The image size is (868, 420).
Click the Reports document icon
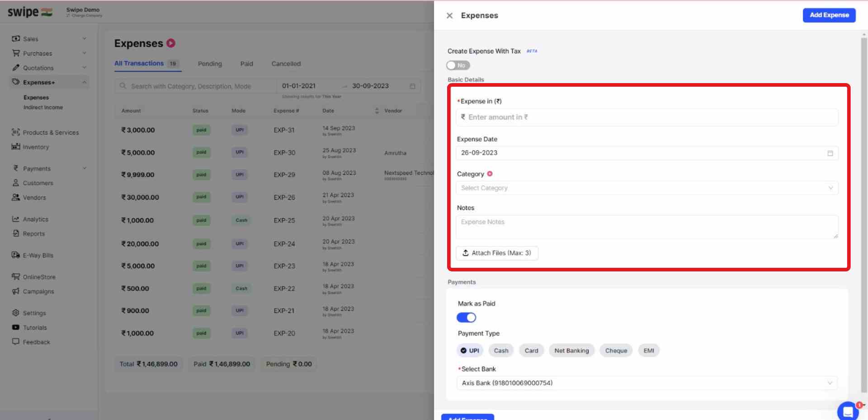point(16,233)
